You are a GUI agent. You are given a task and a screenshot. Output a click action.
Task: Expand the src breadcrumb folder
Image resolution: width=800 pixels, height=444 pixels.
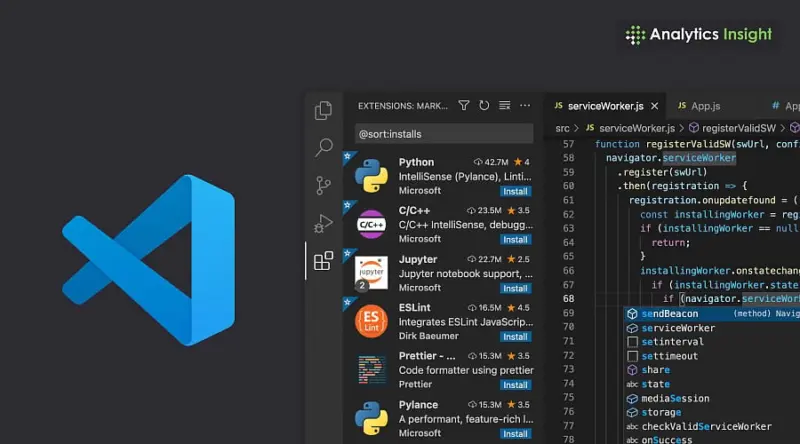click(x=562, y=128)
